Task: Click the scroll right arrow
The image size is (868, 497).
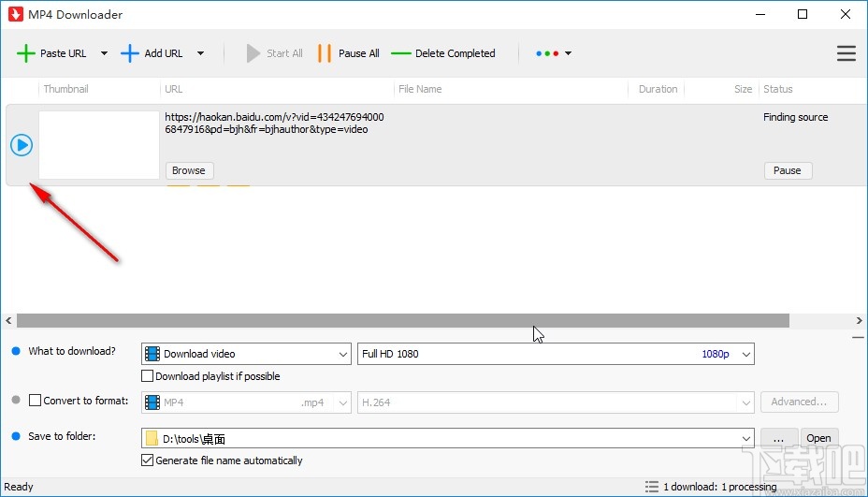Action: click(859, 320)
